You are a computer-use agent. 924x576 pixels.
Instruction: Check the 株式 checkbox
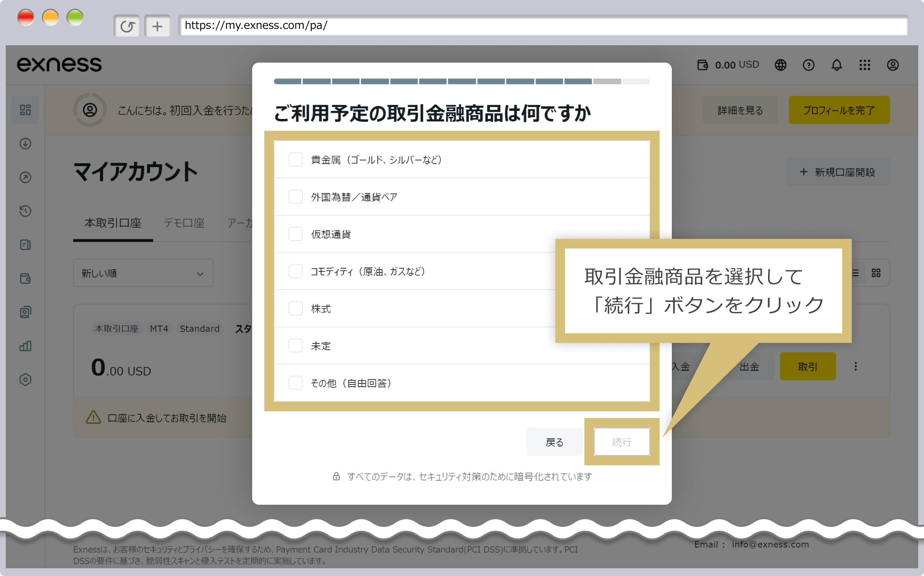(295, 308)
